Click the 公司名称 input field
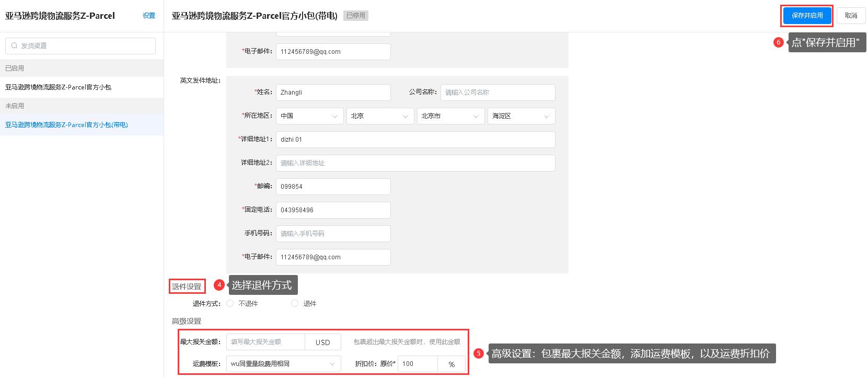Viewport: 868px width, 378px height. pos(498,93)
